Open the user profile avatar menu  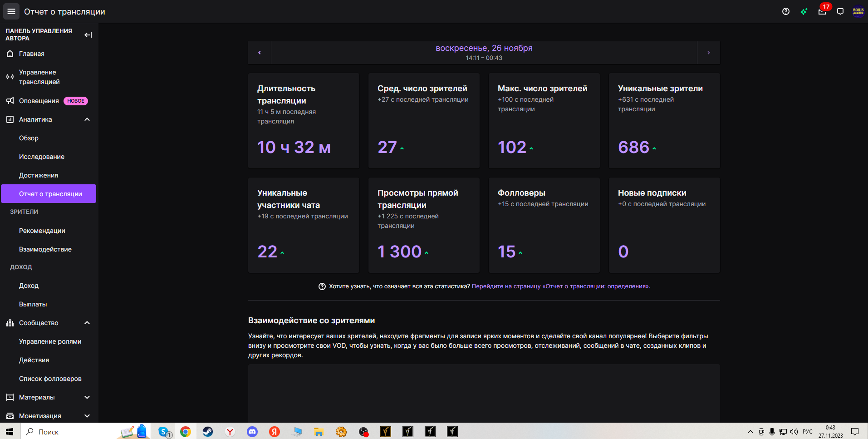[x=858, y=12]
